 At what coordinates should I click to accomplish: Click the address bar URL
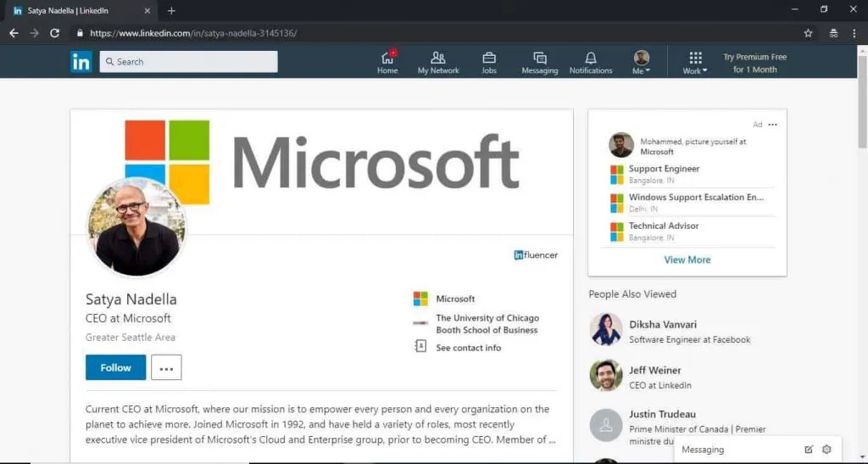coord(193,33)
